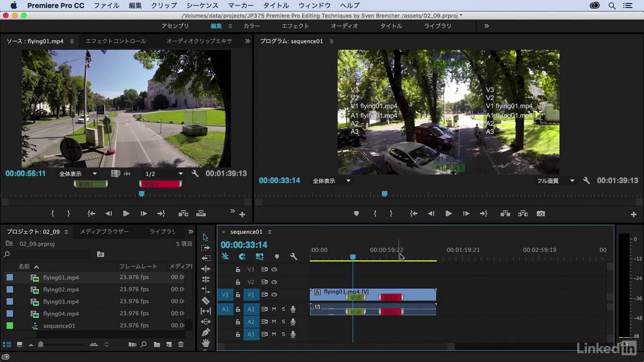Image resolution: width=644 pixels, height=362 pixels.
Task: Click New Bin icon in Project panel
Action: [157, 344]
